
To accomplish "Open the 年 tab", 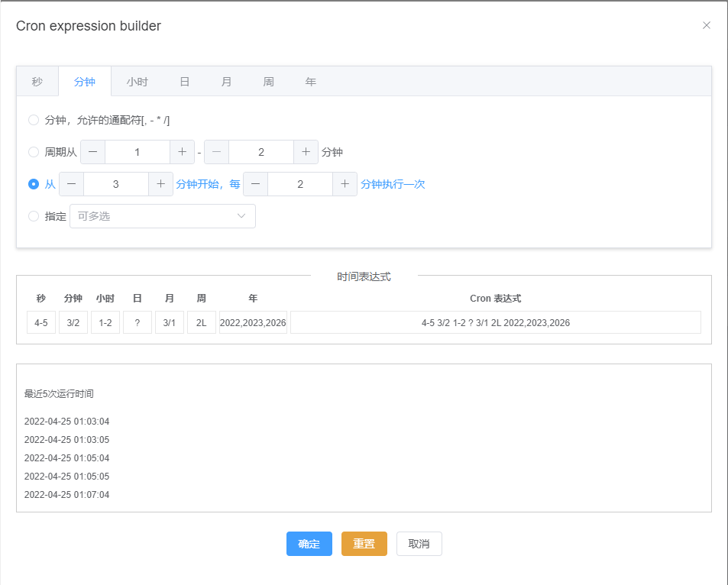I will [311, 82].
